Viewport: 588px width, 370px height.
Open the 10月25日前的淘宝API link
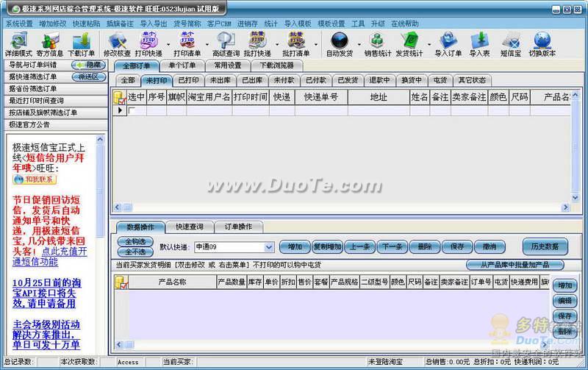[x=46, y=293]
